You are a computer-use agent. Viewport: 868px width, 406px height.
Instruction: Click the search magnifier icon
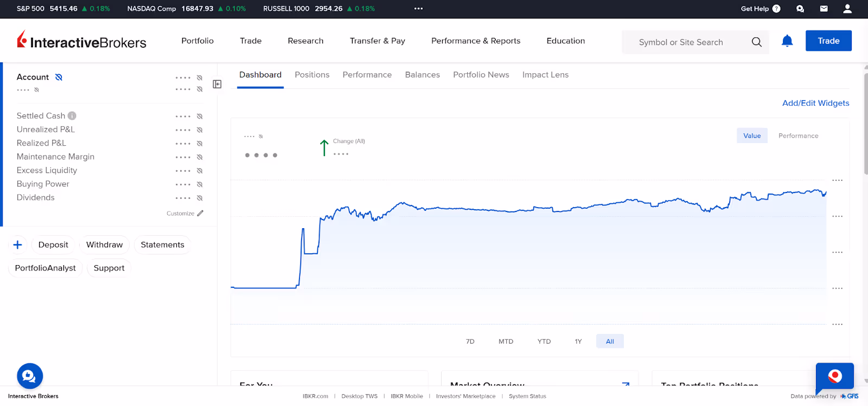[757, 42]
